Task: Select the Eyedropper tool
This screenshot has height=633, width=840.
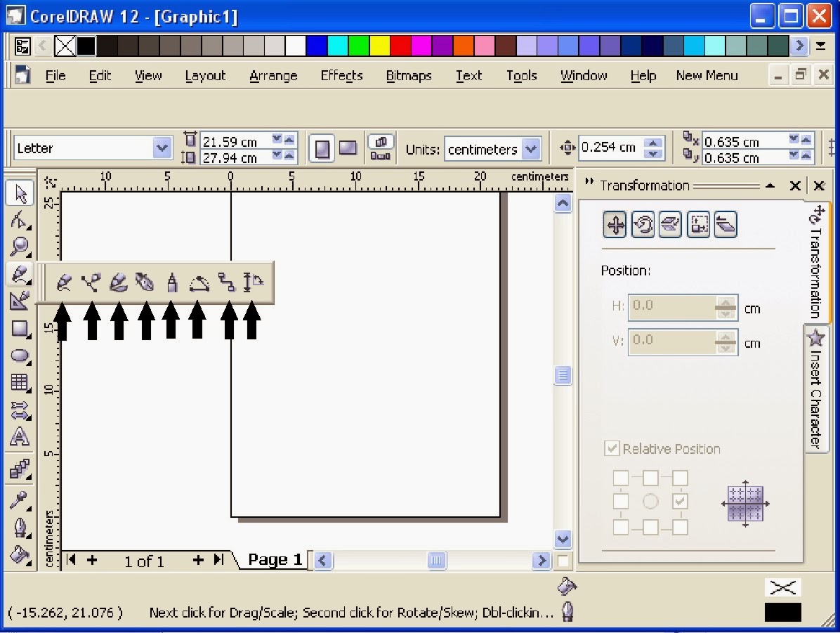Action: [x=19, y=501]
